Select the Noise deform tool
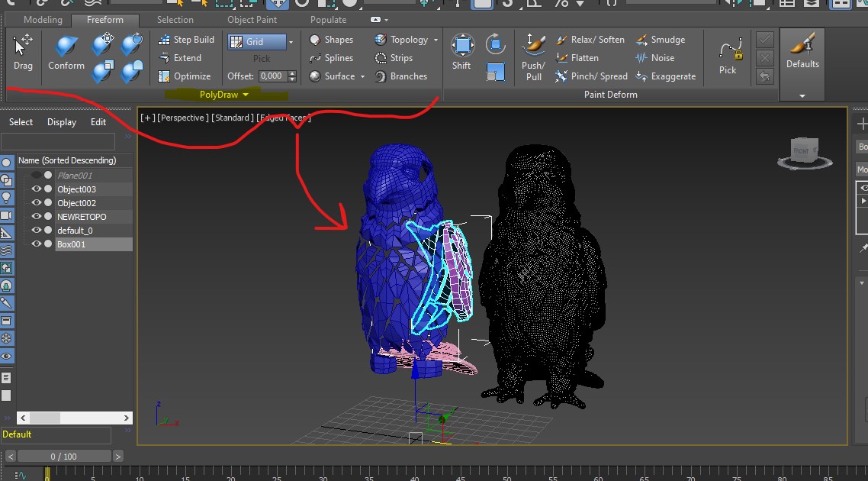Image resolution: width=868 pixels, height=481 pixels. pyautogui.click(x=655, y=58)
